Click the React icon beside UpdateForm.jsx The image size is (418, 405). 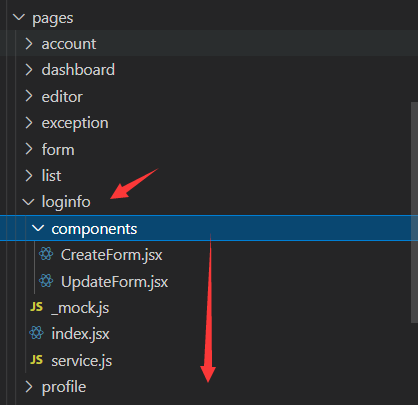[x=46, y=281]
